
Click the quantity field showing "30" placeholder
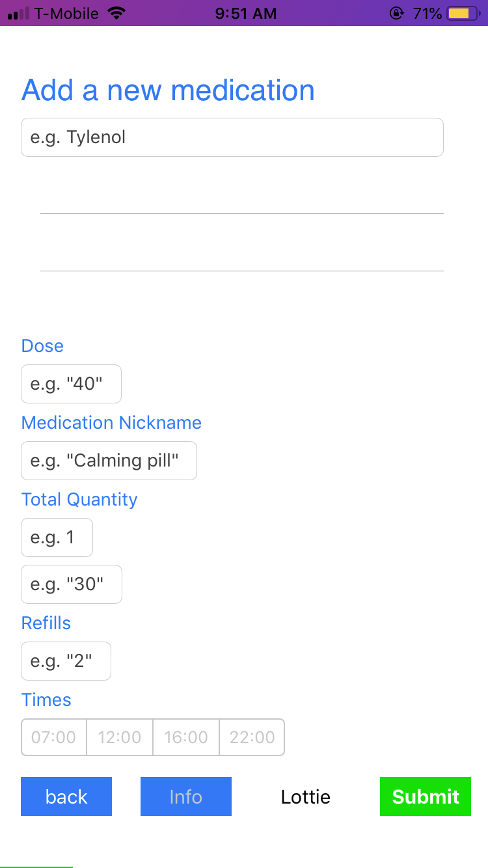pos(71,584)
